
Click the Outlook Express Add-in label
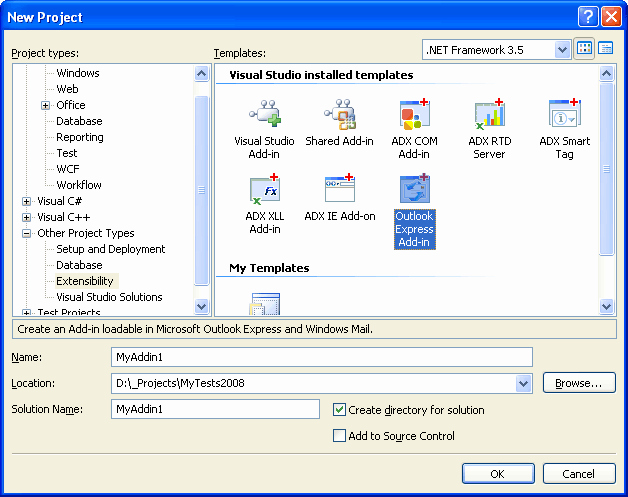pyautogui.click(x=415, y=229)
